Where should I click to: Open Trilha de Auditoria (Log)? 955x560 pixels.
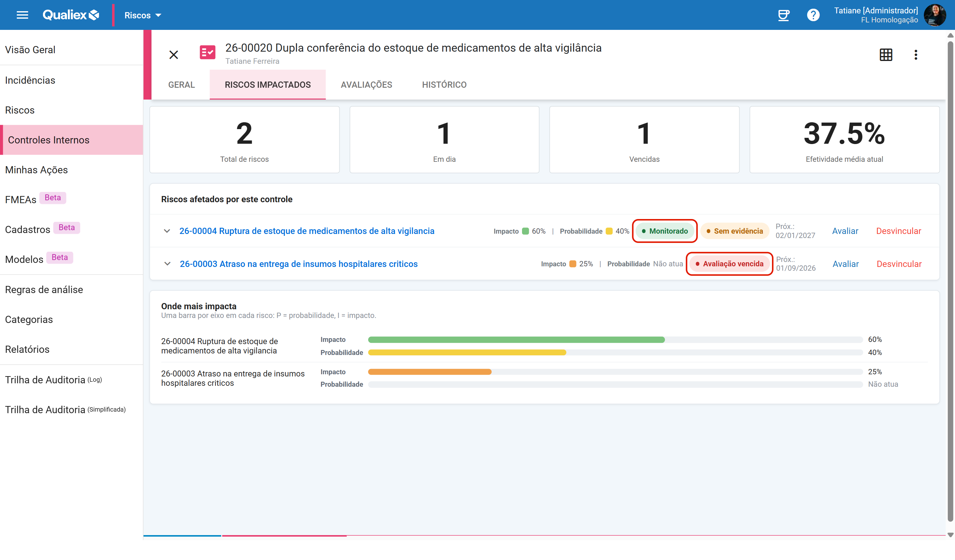click(71, 380)
